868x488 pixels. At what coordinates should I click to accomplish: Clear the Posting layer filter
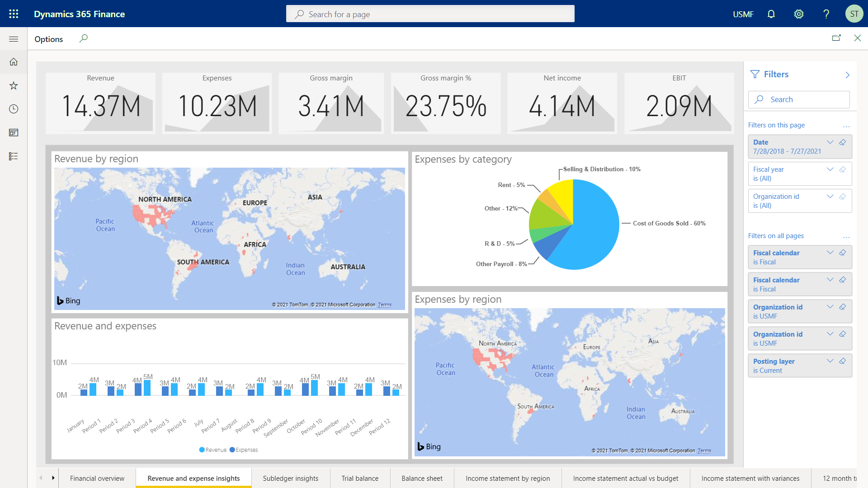[843, 361]
